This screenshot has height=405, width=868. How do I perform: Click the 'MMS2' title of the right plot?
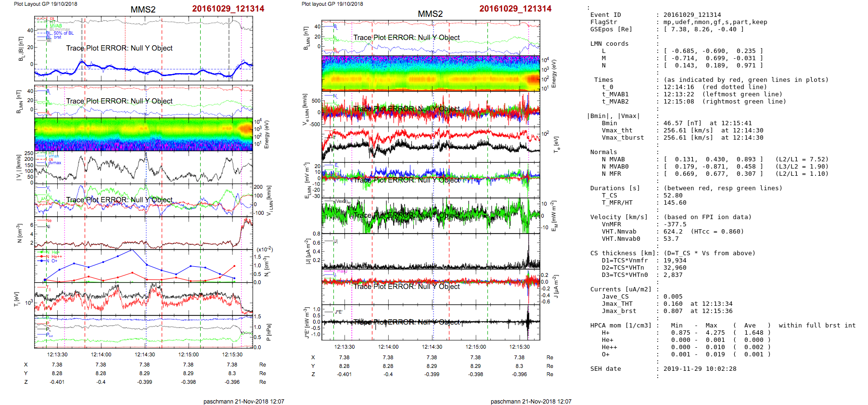tap(430, 14)
